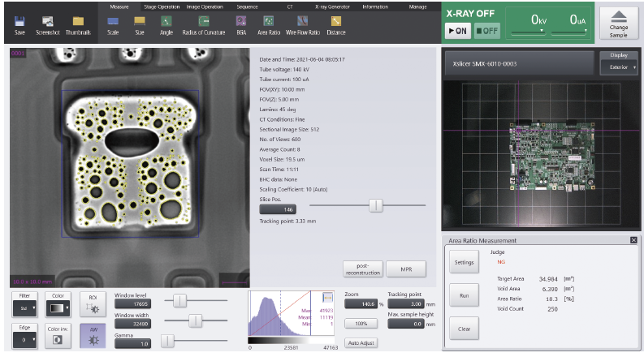Viewport: 644px width, 357px height.
Task: Click the Xslicer SMX-6010-0003 title
Action: pos(485,64)
